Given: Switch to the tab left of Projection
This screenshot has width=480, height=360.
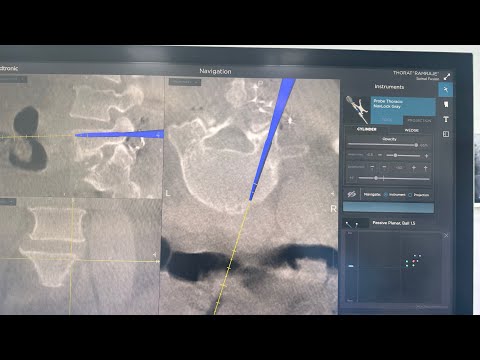Looking at the screenshot, I should coord(387,120).
